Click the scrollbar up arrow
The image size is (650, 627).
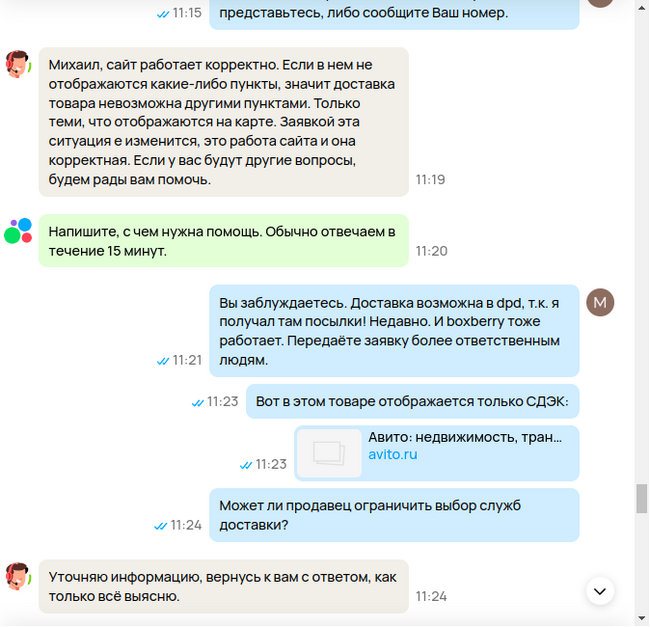point(642,8)
